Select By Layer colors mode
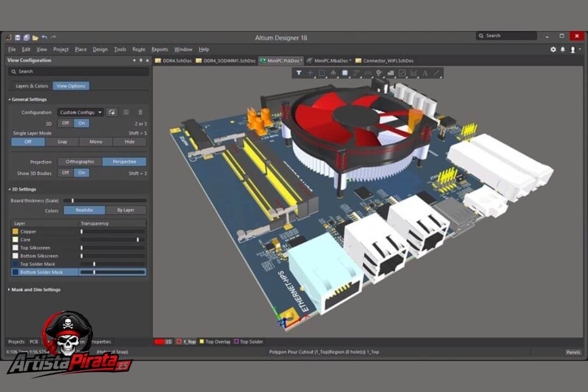 coord(126,211)
